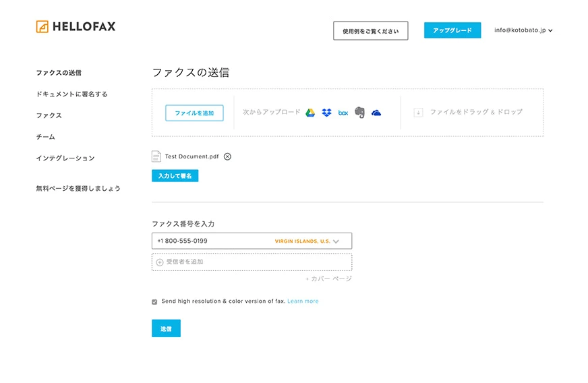Open the Learn more link

(x=303, y=301)
